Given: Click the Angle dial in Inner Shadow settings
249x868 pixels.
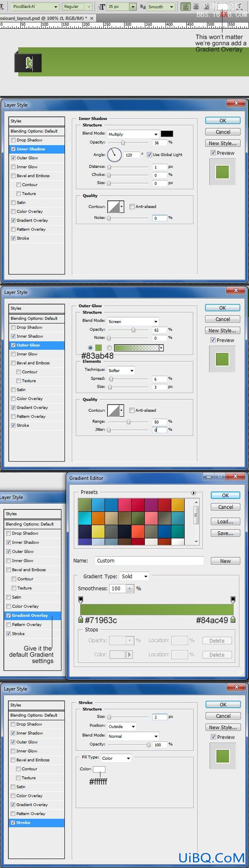Looking at the screenshot, I should (x=114, y=155).
